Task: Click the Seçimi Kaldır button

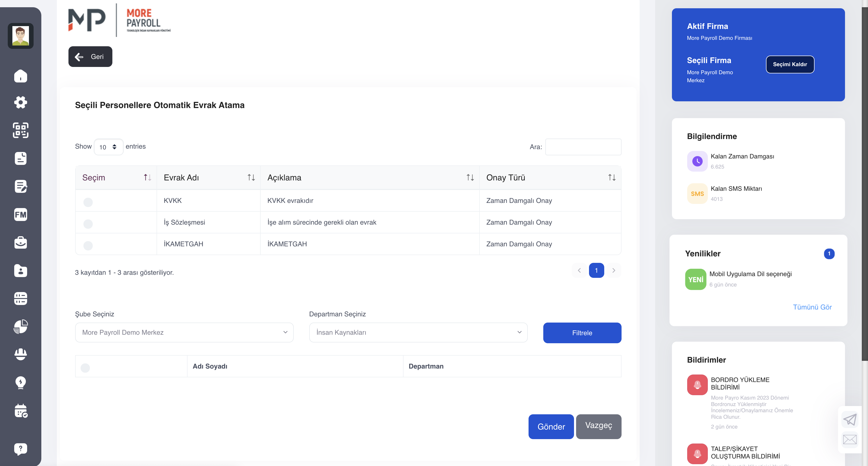Action: [790, 64]
